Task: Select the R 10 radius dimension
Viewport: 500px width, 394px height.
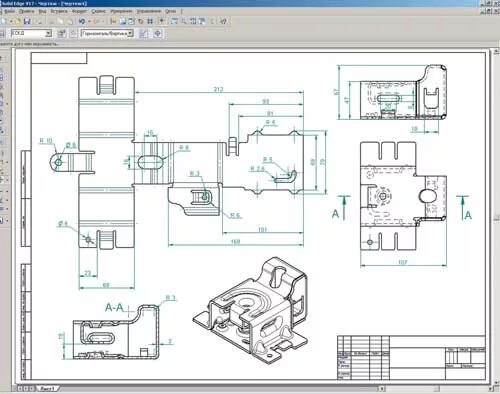Action: point(46,140)
